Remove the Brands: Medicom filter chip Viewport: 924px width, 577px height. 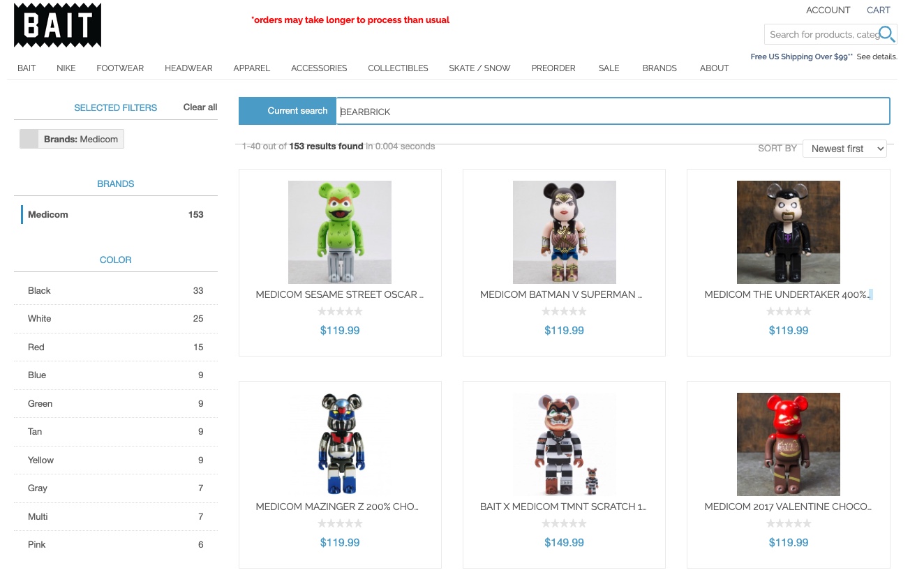[29, 140]
